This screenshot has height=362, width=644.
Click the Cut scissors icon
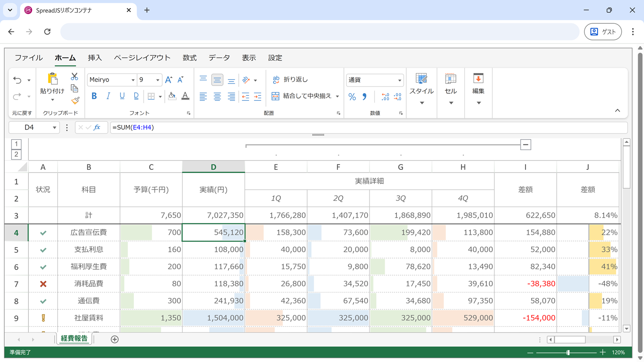(74, 77)
